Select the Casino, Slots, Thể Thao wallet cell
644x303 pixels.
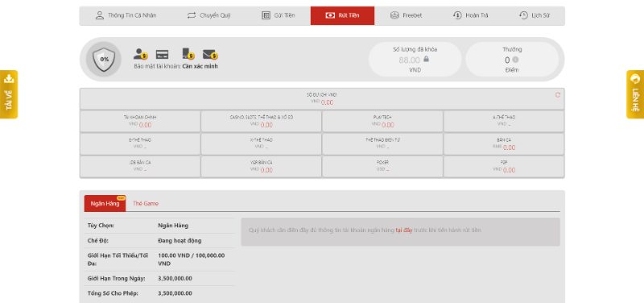click(x=261, y=122)
